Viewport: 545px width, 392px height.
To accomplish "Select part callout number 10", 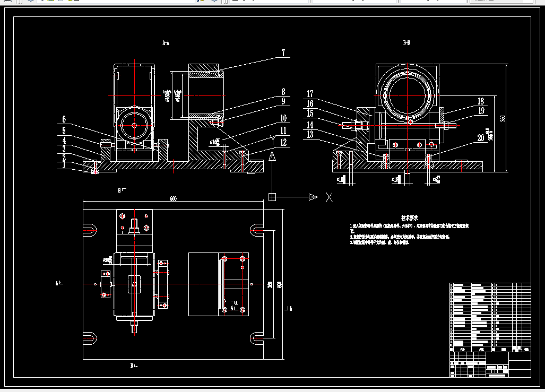I will [x=283, y=118].
